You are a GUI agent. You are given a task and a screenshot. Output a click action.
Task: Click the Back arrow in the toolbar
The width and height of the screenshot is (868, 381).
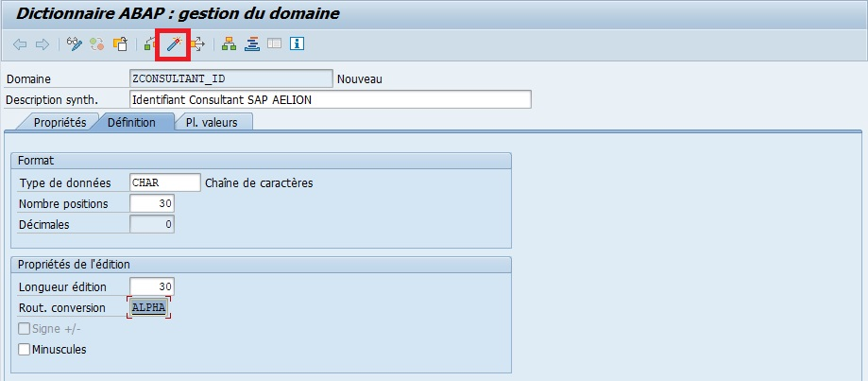[x=20, y=44]
